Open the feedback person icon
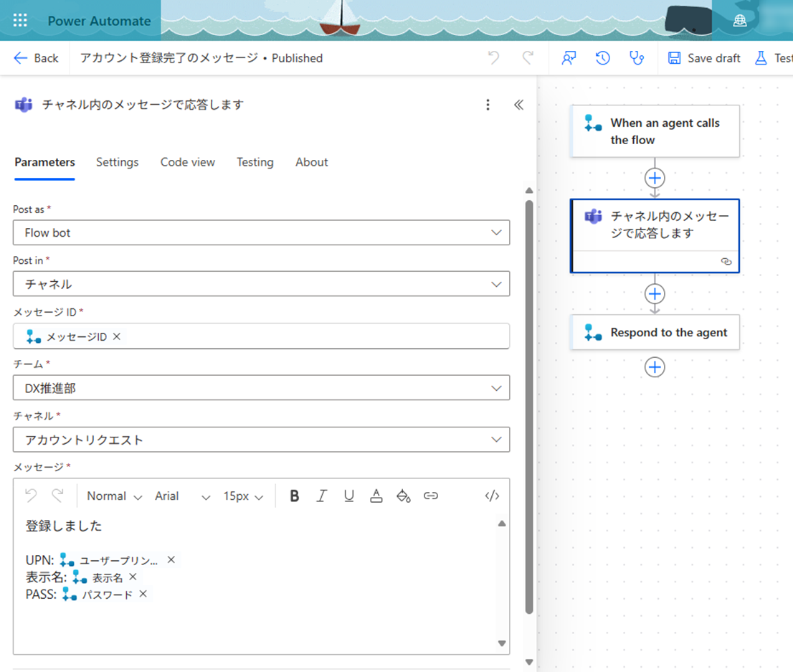The height and width of the screenshot is (672, 793). pos(569,58)
